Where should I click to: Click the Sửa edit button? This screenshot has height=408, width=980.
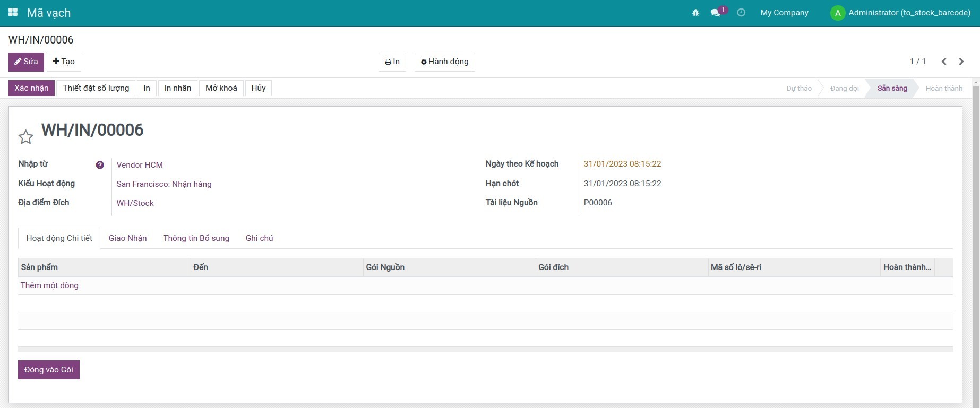coord(26,62)
